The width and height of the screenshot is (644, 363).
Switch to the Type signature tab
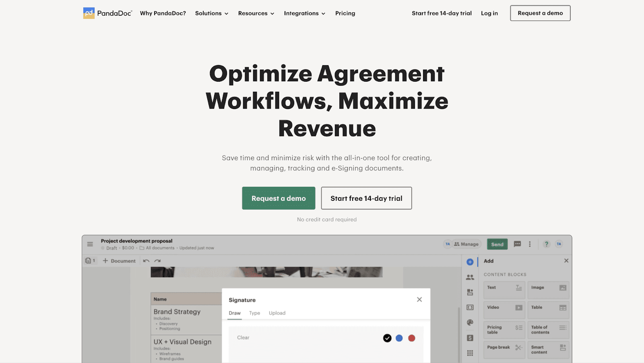[x=254, y=313]
